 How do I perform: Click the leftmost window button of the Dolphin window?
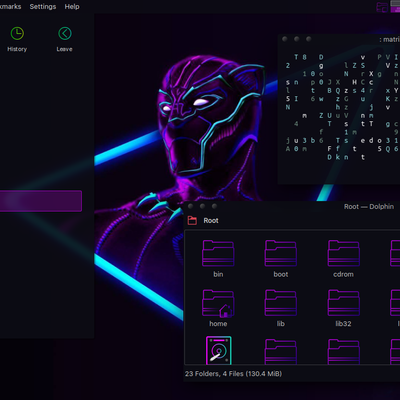(190, 206)
